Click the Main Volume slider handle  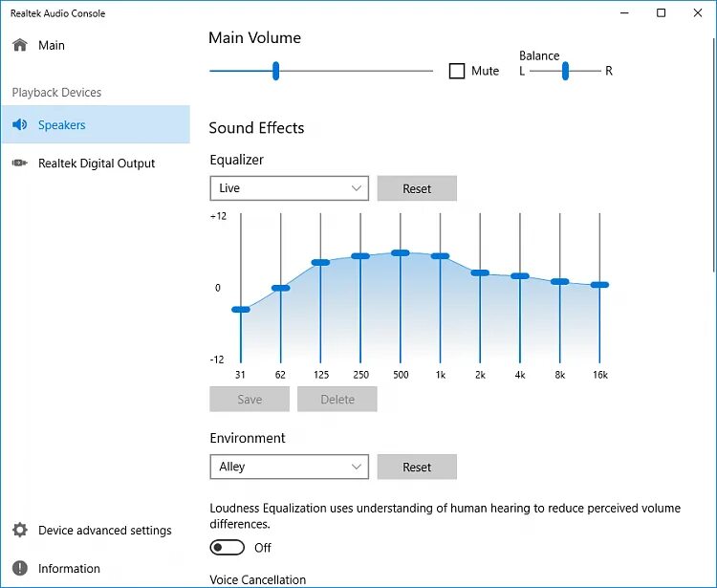coord(275,71)
